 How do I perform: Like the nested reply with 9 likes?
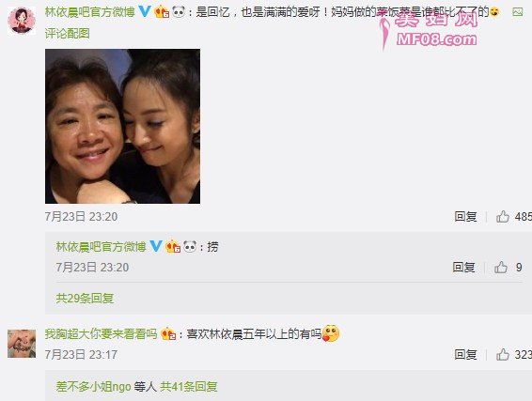point(501,268)
